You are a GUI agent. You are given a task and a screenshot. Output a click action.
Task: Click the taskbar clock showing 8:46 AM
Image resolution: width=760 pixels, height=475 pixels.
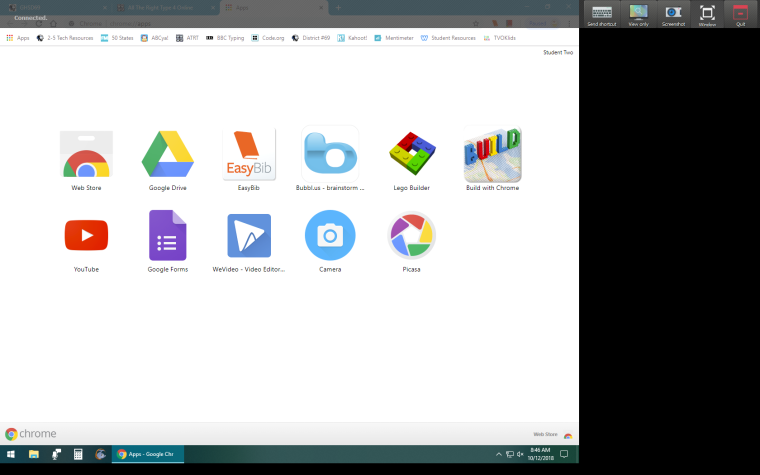[x=540, y=454]
